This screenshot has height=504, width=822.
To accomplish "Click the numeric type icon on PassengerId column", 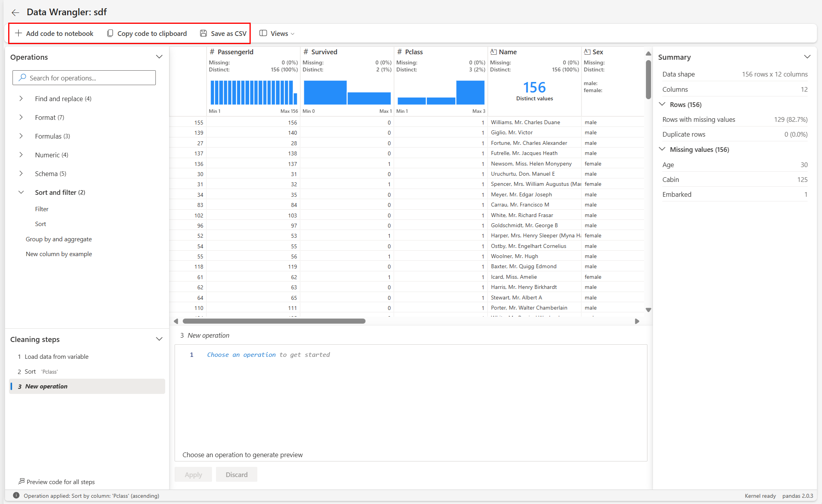I will tap(212, 52).
